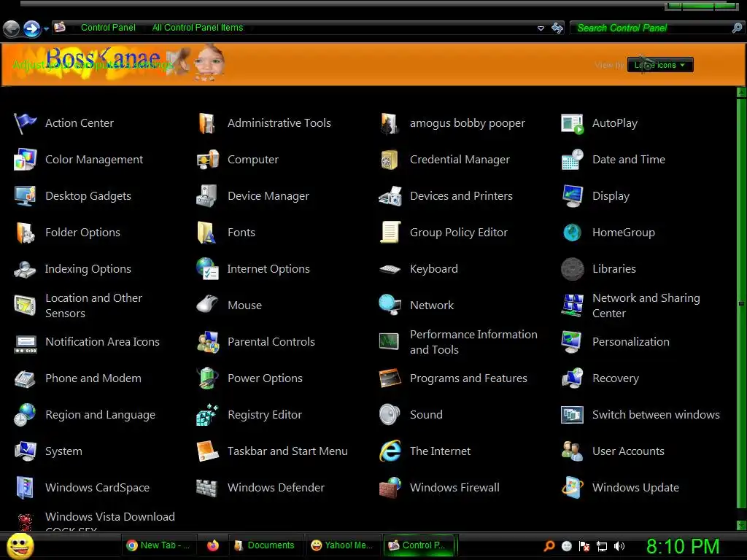This screenshot has height=560, width=747.
Task: Click in the Search Control Panel field
Action: click(x=650, y=28)
